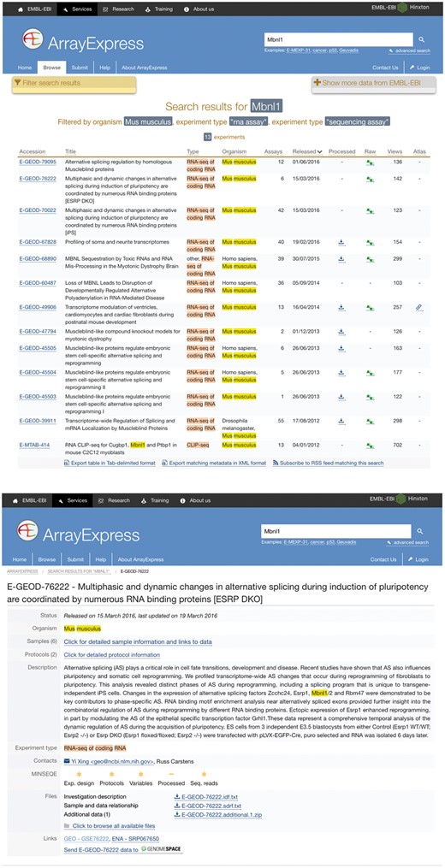Screen dimensions: 445x868
Task: Click search box containing Mbnl1 on results page
Action: pos(339,40)
